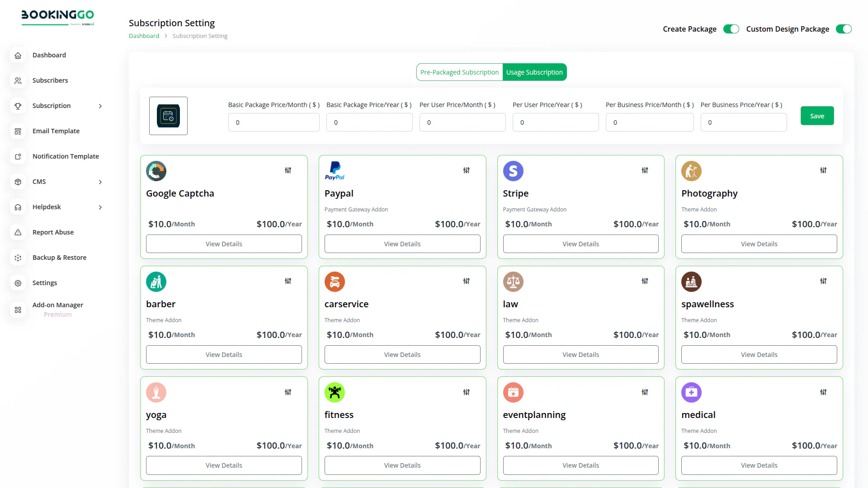Switch to Pre-Packaged Subscription tab
The height and width of the screenshot is (488, 868).
click(x=459, y=72)
